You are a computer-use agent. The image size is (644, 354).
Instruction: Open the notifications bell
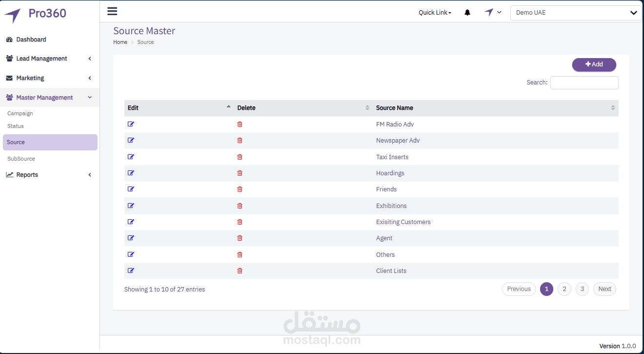point(467,13)
